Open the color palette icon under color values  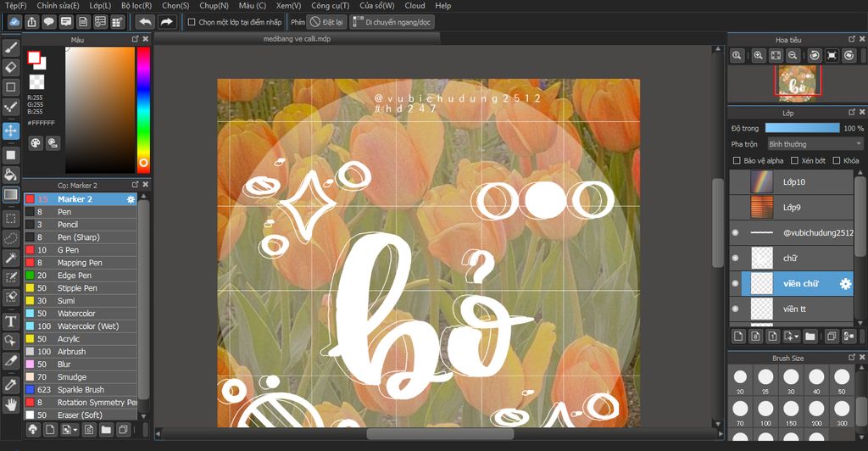coord(36,143)
